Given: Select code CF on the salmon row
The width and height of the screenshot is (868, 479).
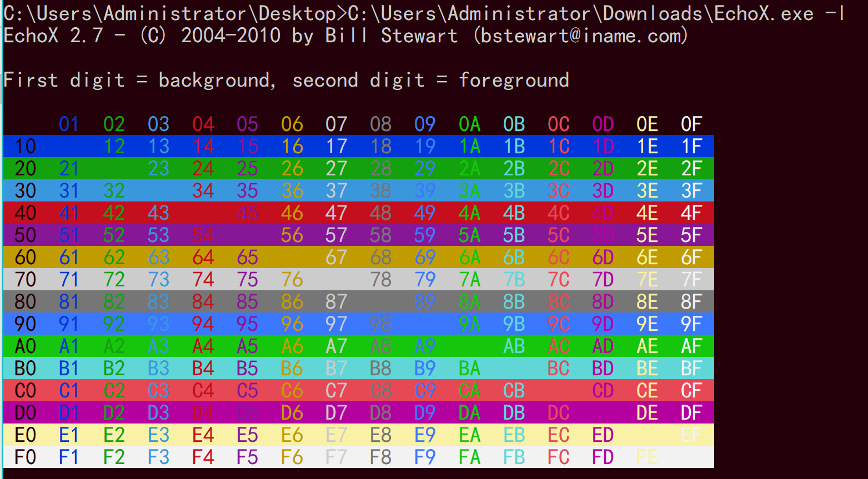Looking at the screenshot, I should click(691, 390).
